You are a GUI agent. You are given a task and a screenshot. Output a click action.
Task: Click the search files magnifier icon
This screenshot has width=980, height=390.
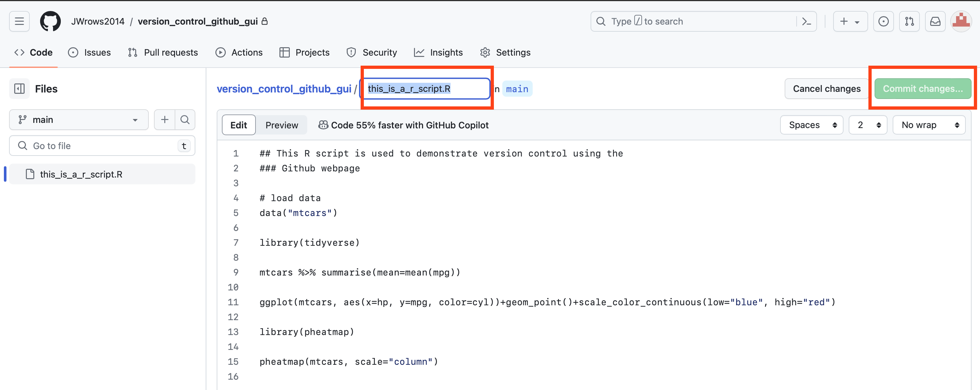coord(185,119)
